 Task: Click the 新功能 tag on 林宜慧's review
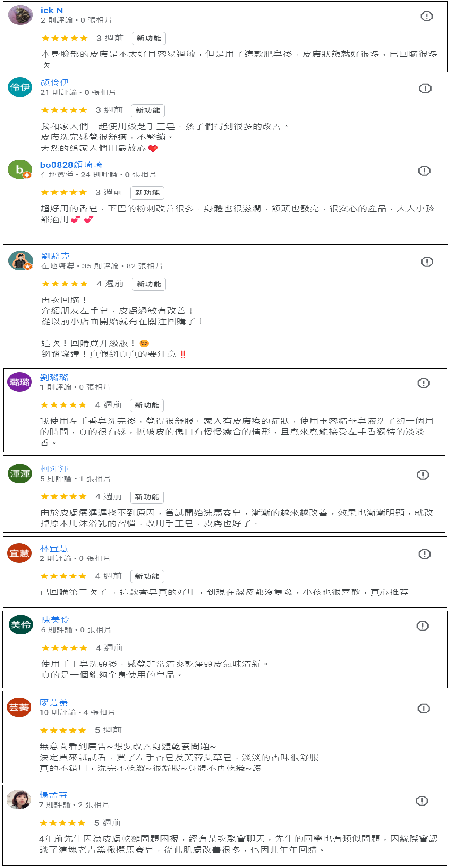(147, 577)
